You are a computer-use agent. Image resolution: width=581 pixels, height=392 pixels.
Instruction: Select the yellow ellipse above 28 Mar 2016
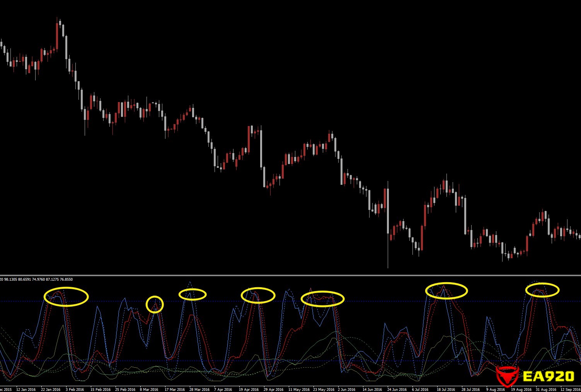point(193,294)
